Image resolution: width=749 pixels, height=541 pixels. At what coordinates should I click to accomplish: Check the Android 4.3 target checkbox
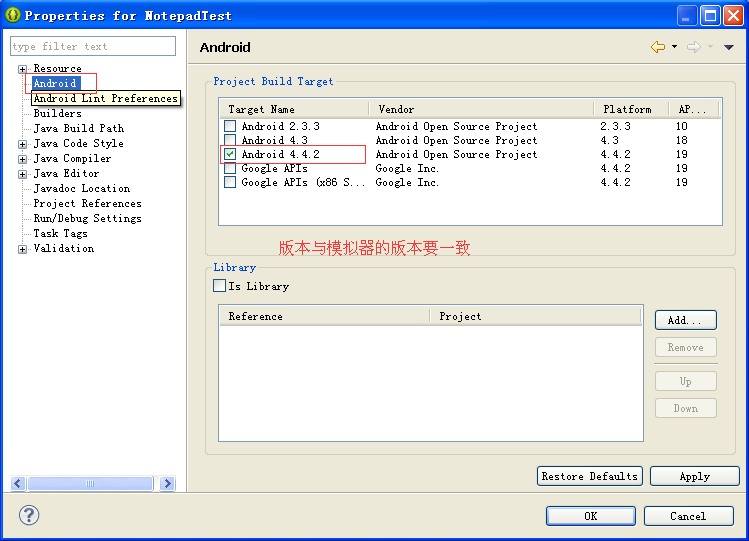tap(230, 140)
